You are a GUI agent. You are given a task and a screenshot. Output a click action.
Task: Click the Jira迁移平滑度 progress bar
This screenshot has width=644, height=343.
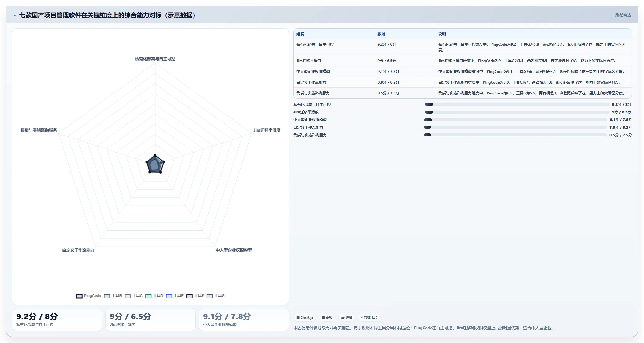click(517, 112)
